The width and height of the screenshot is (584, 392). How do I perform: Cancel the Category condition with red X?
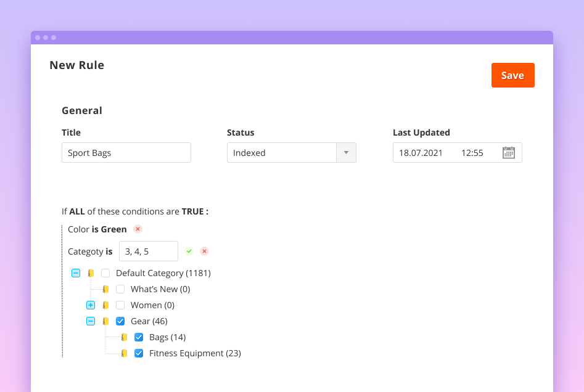click(x=204, y=251)
